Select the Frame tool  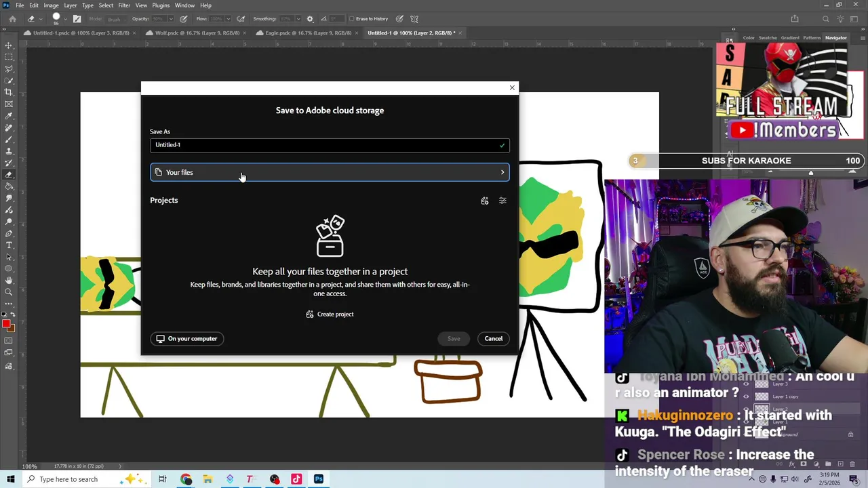pos(9,104)
